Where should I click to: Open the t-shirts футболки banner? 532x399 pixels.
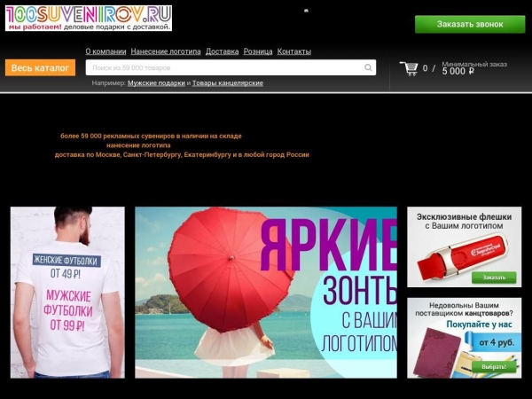67,293
